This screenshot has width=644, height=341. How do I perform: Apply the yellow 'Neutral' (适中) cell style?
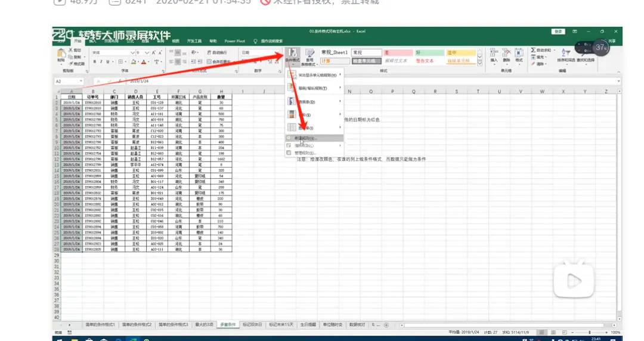(x=461, y=52)
